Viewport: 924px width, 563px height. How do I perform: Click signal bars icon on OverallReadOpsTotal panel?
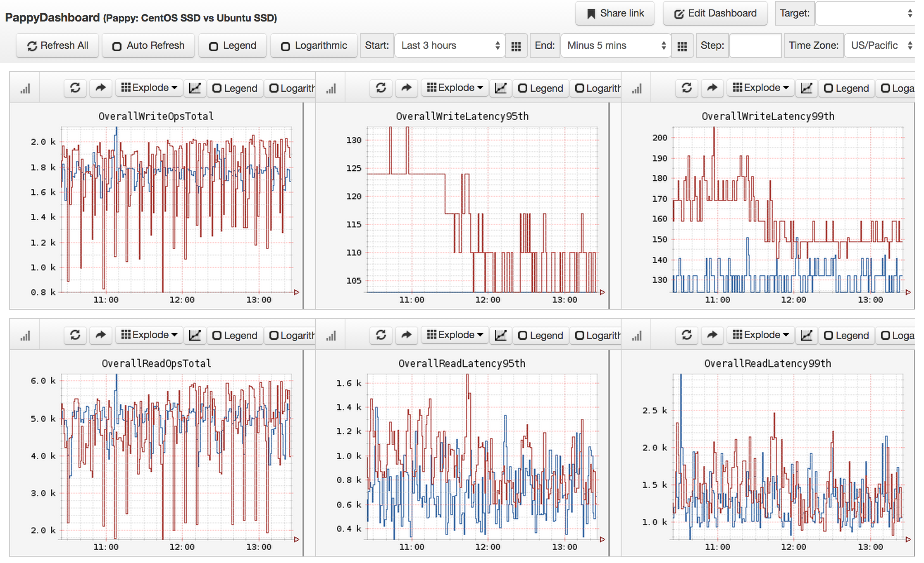(25, 336)
